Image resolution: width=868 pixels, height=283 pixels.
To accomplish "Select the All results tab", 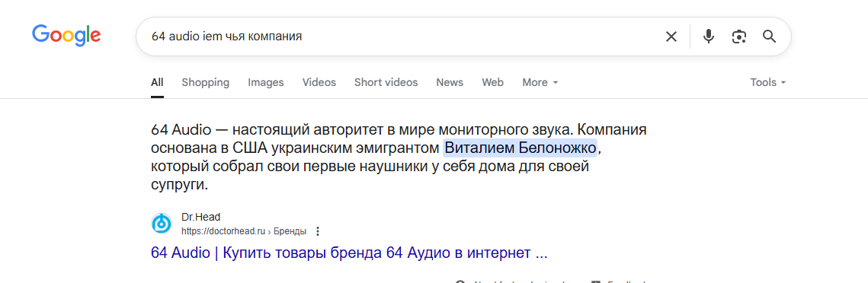I will click(x=157, y=82).
